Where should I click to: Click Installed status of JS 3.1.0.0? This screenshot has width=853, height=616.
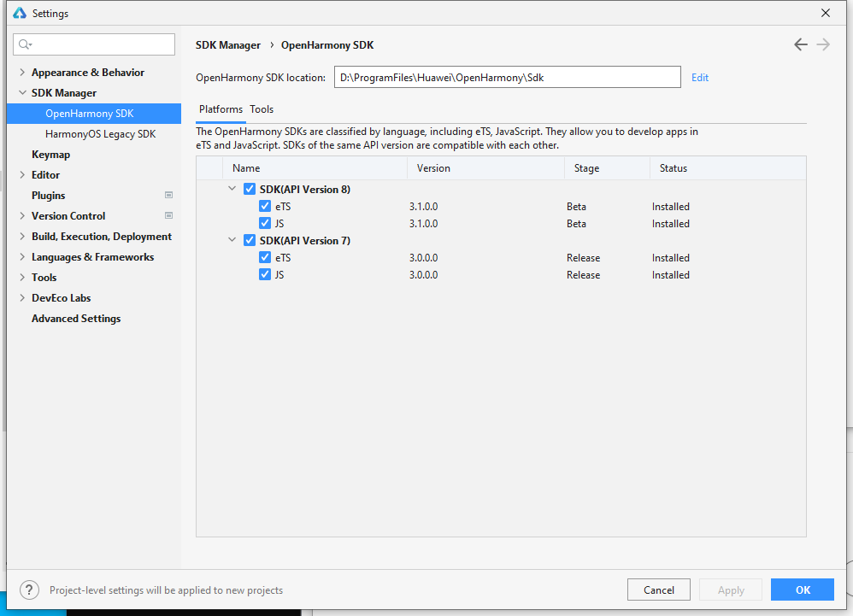coord(671,224)
